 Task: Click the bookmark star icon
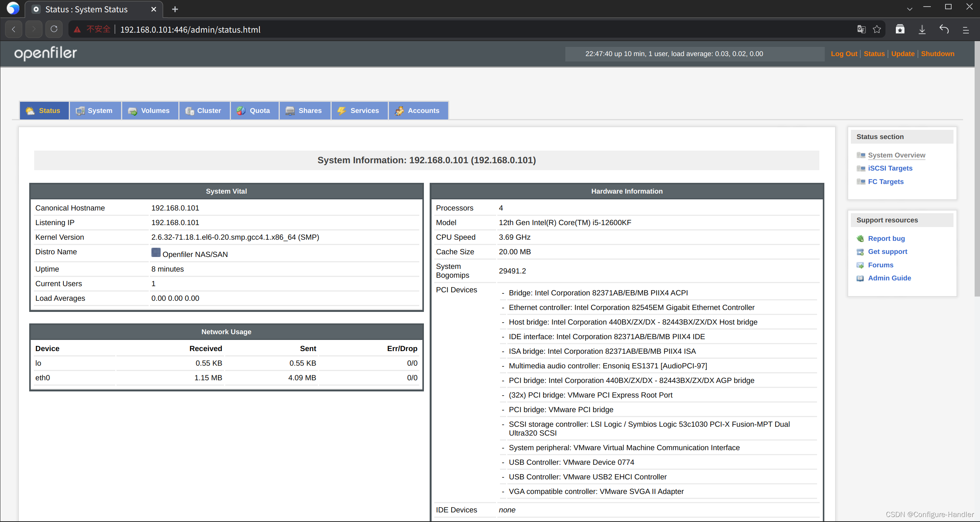(877, 29)
